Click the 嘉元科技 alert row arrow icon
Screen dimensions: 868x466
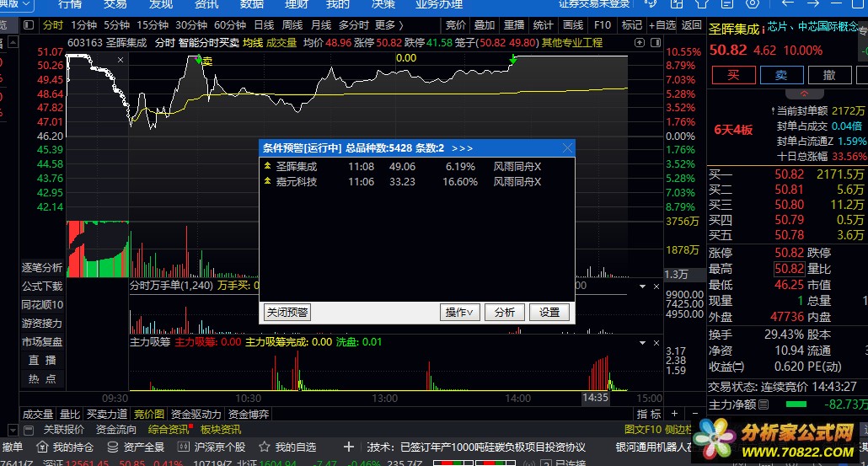[x=267, y=181]
